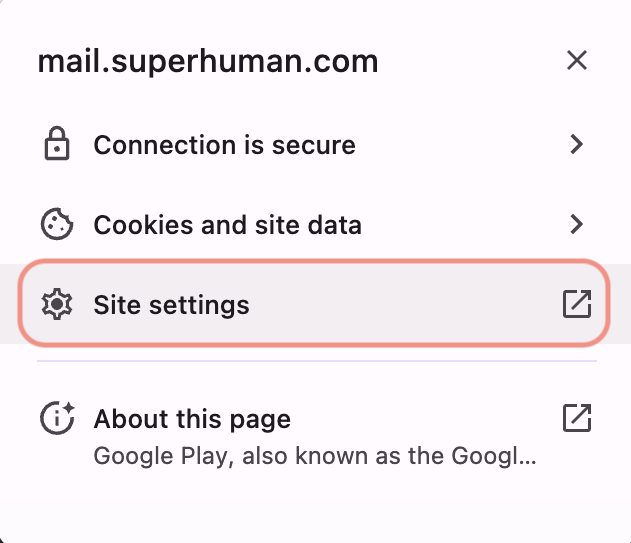Click the padlock icon
This screenshot has height=543, width=631.
[56, 145]
